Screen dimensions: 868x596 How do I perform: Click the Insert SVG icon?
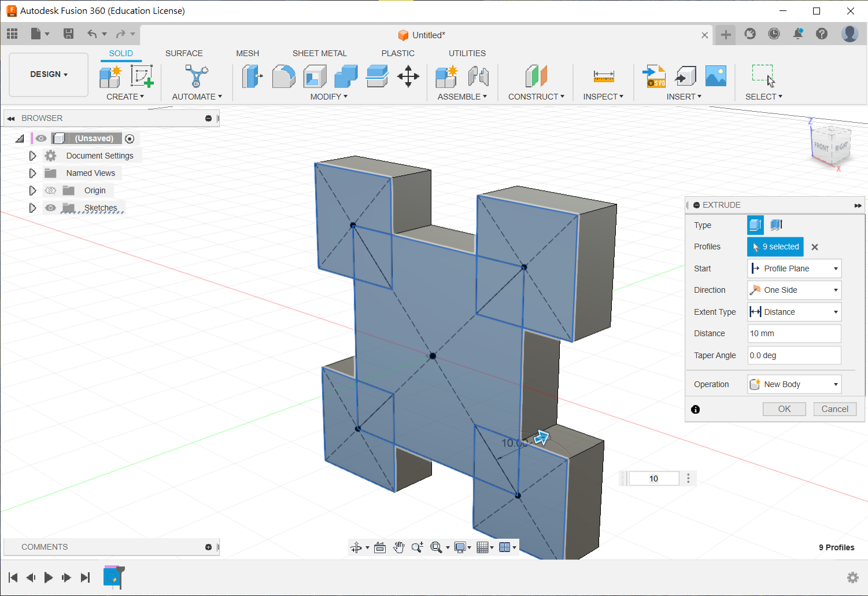coord(654,76)
